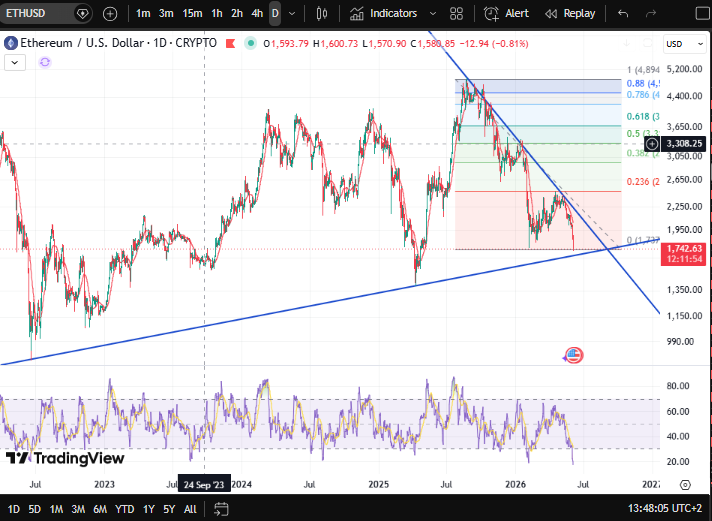
Task: Click the red flag icon in legend
Action: [231, 44]
